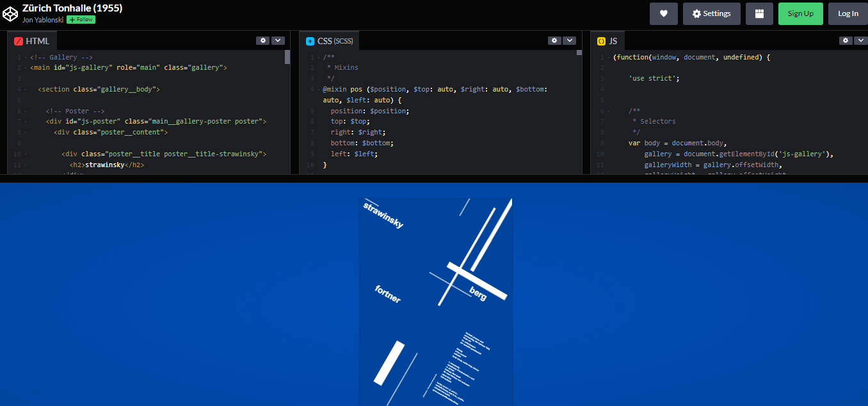The image size is (868, 406).
Task: Click '<!-- Gallery -->' comment in HTML
Action: [61, 57]
